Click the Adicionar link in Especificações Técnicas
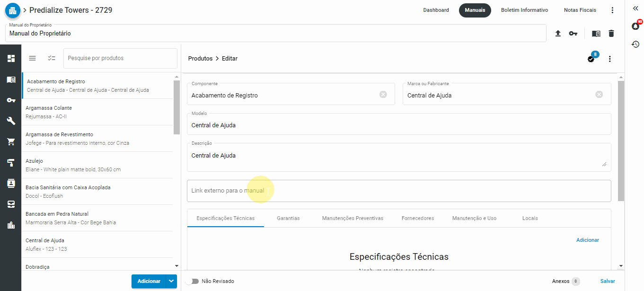 587,240
